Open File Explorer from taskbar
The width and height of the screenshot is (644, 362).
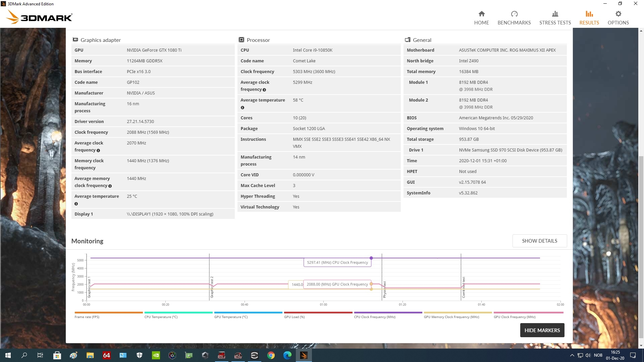pyautogui.click(x=90, y=355)
